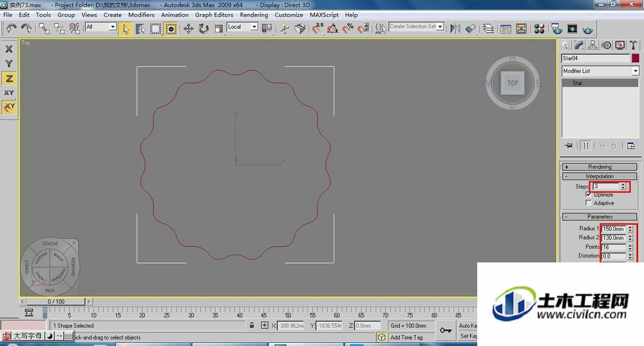
Task: Click the Undo arrow icon
Action: (x=11, y=28)
